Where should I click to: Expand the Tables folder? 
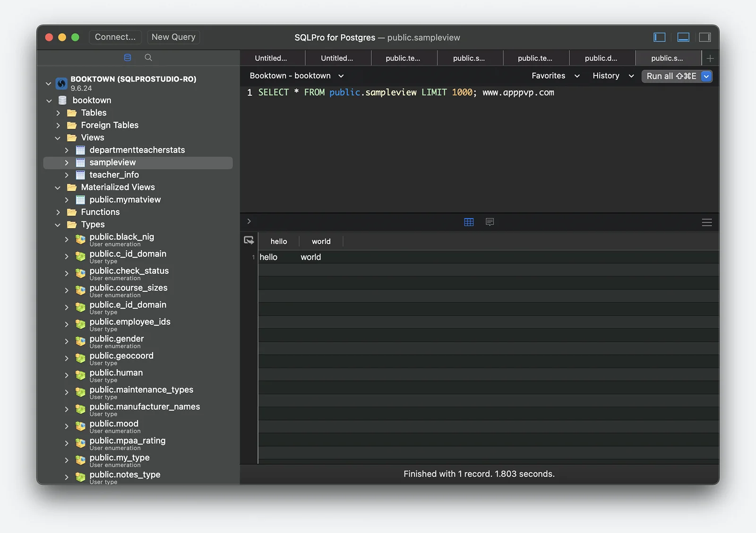pos(58,113)
